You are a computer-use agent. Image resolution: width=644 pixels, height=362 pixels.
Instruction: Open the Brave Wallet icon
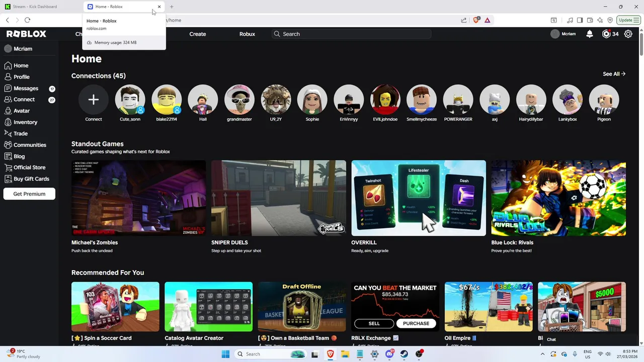pos(590,20)
